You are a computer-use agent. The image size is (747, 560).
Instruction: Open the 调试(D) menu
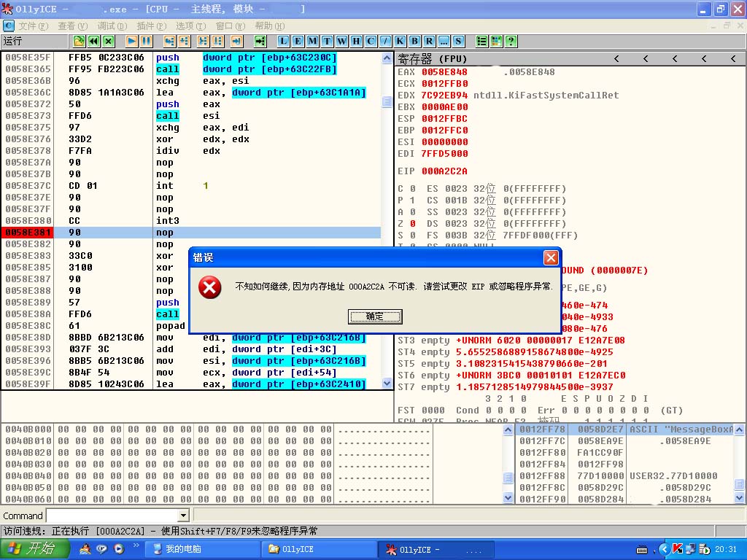coord(112,26)
